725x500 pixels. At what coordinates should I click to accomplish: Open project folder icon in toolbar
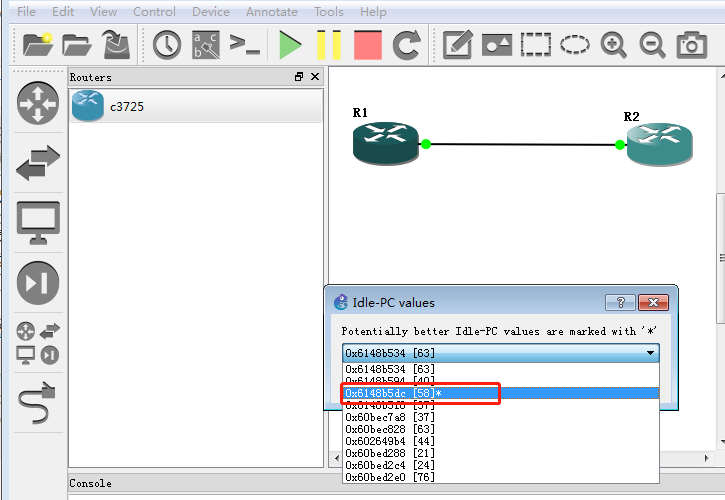pyautogui.click(x=77, y=45)
